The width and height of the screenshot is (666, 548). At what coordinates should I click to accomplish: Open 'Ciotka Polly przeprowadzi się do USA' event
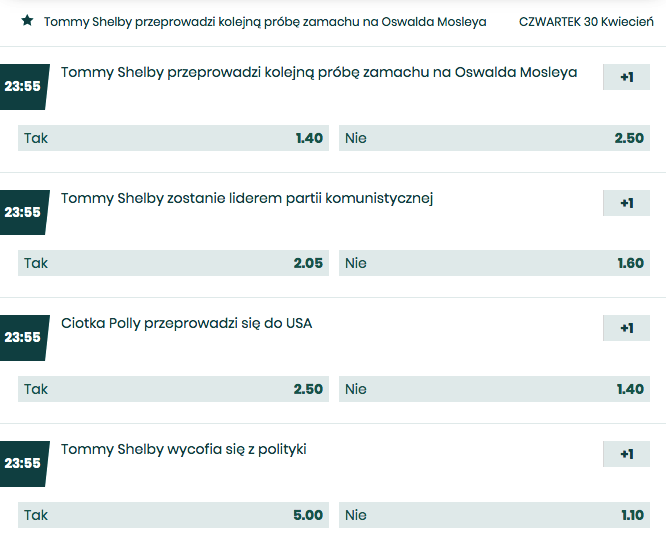click(186, 323)
